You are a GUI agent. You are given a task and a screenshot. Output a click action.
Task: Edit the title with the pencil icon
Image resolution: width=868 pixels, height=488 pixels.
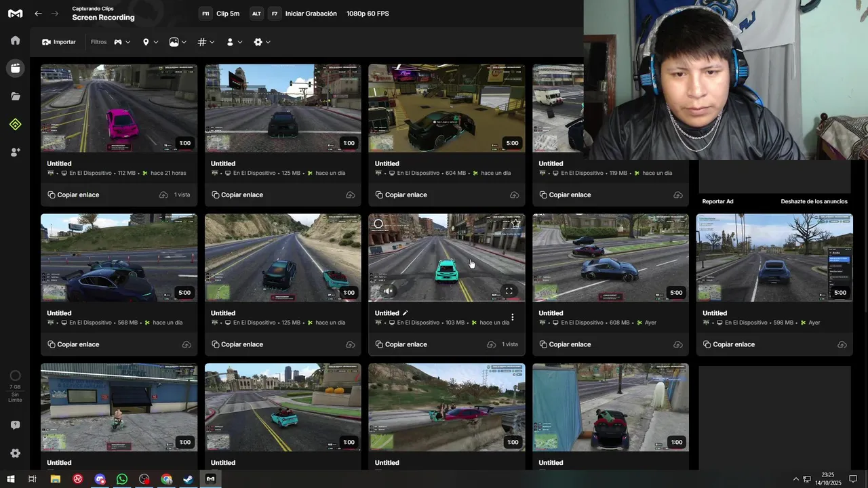point(406,313)
